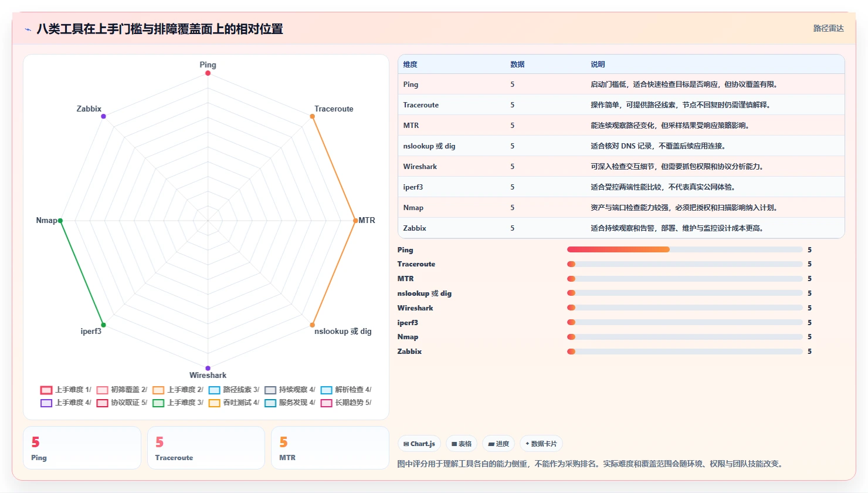
Task: Click the 表格 chip
Action: (x=462, y=444)
